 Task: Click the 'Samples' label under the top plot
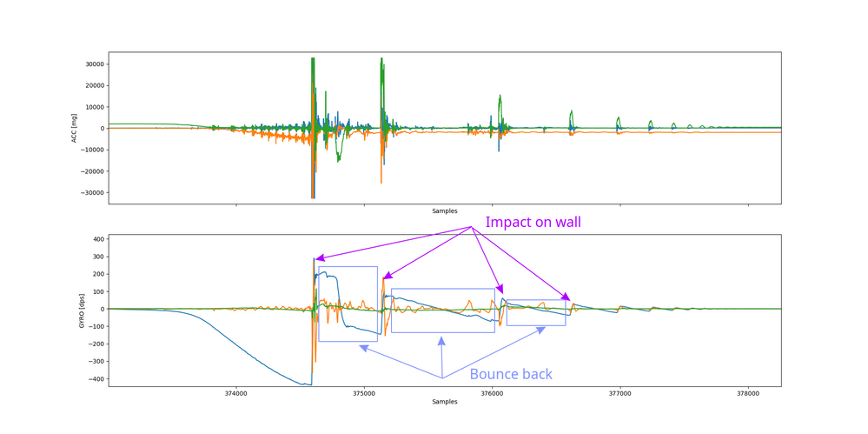pyautogui.click(x=445, y=211)
